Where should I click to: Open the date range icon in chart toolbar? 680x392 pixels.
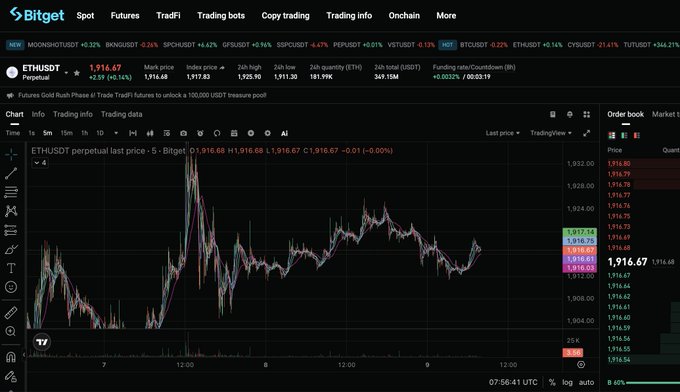(133, 133)
